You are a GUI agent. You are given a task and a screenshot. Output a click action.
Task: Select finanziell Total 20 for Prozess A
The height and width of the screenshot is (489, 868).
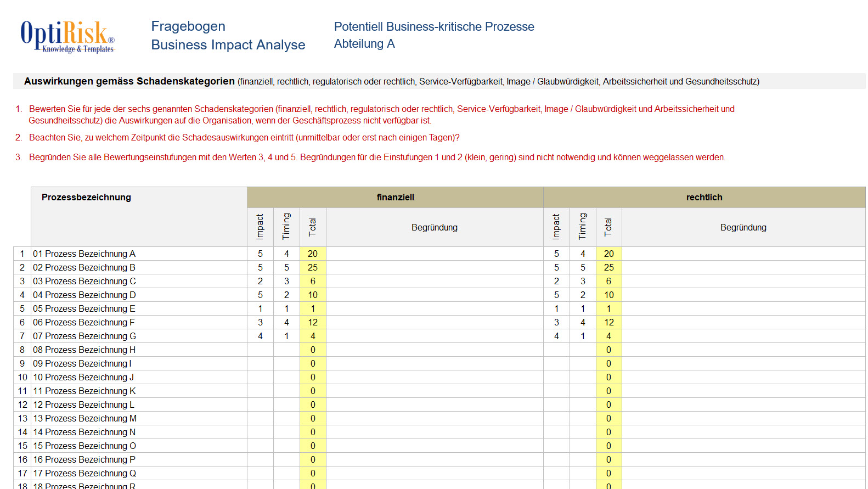(313, 254)
